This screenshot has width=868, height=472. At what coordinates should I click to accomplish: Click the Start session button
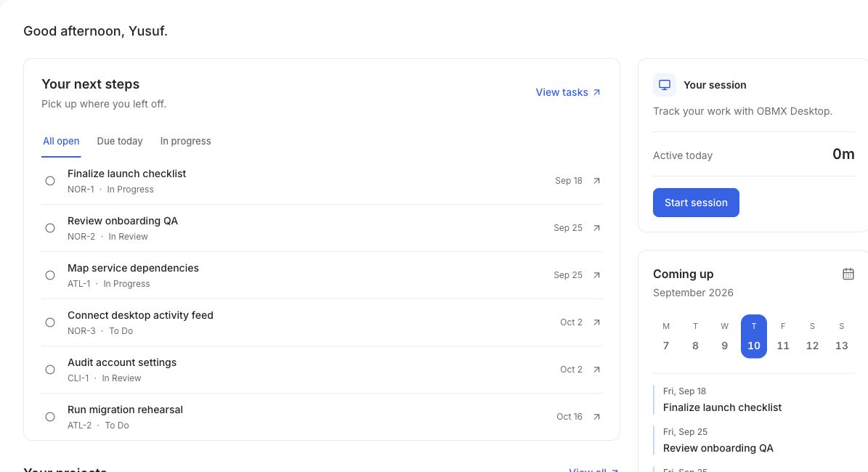696,203
